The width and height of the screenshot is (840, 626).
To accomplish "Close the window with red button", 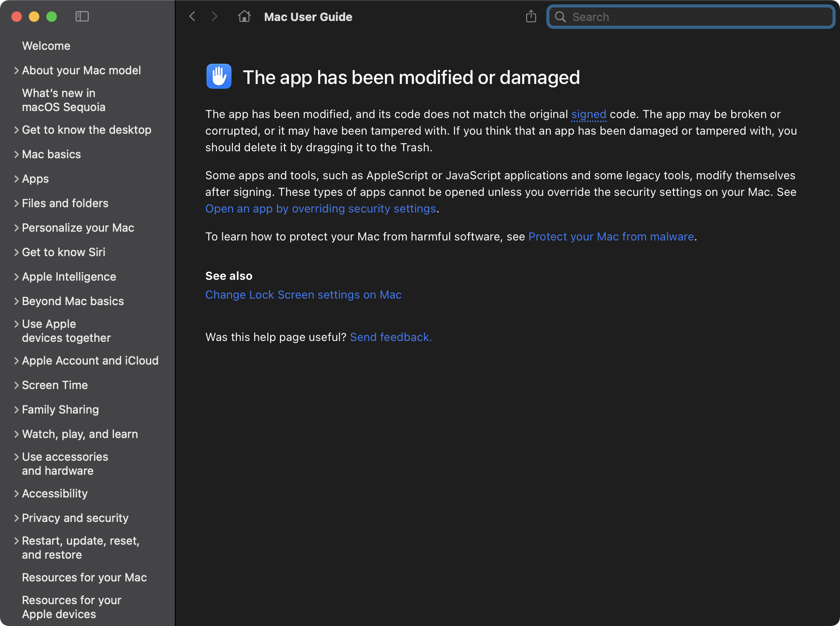I will point(17,17).
